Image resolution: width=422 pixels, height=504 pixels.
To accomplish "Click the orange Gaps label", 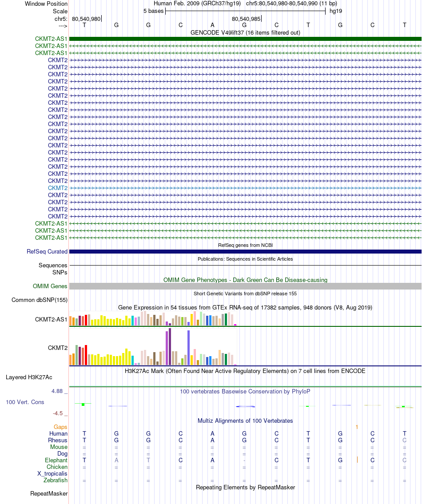I will coord(60,427).
